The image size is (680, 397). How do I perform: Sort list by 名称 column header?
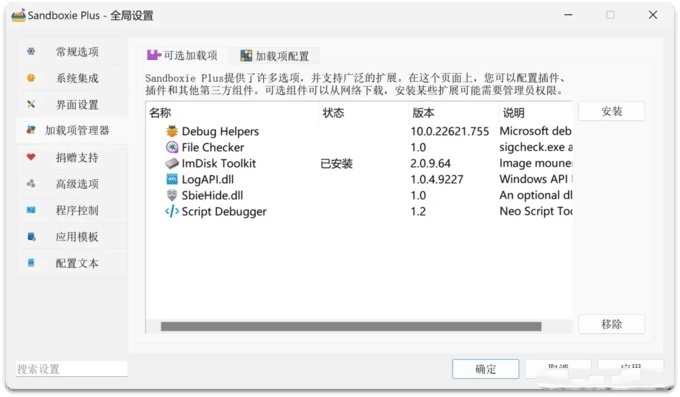click(232, 113)
